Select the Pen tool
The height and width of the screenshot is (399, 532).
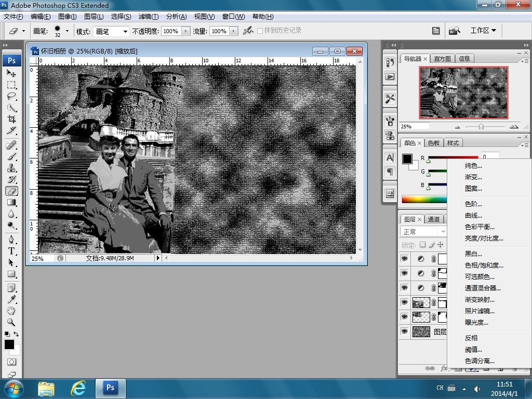coord(11,240)
